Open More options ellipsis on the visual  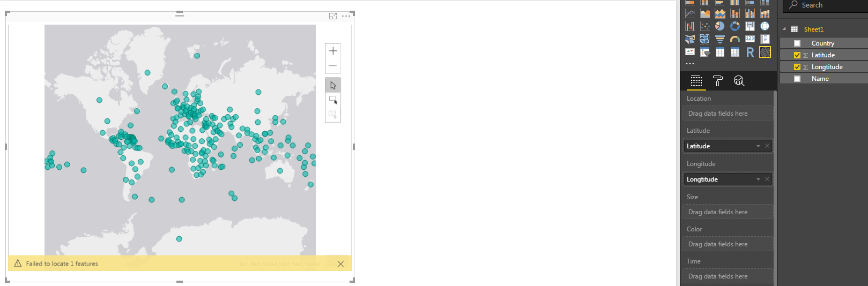pos(346,16)
